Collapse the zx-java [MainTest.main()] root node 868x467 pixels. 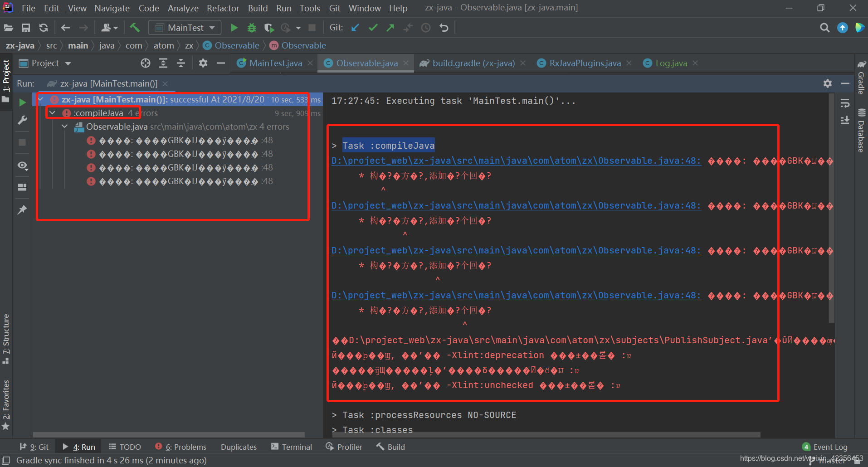[x=41, y=99]
